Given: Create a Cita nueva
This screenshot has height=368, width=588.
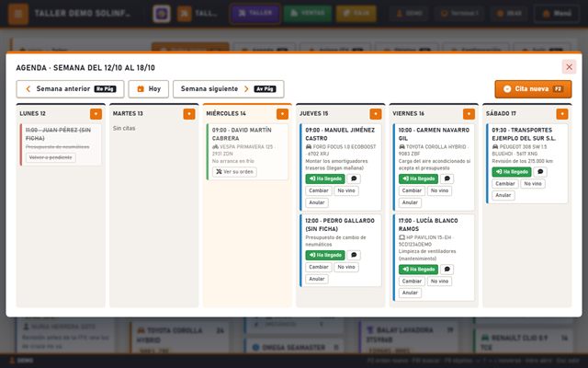Looking at the screenshot, I should 533,89.
